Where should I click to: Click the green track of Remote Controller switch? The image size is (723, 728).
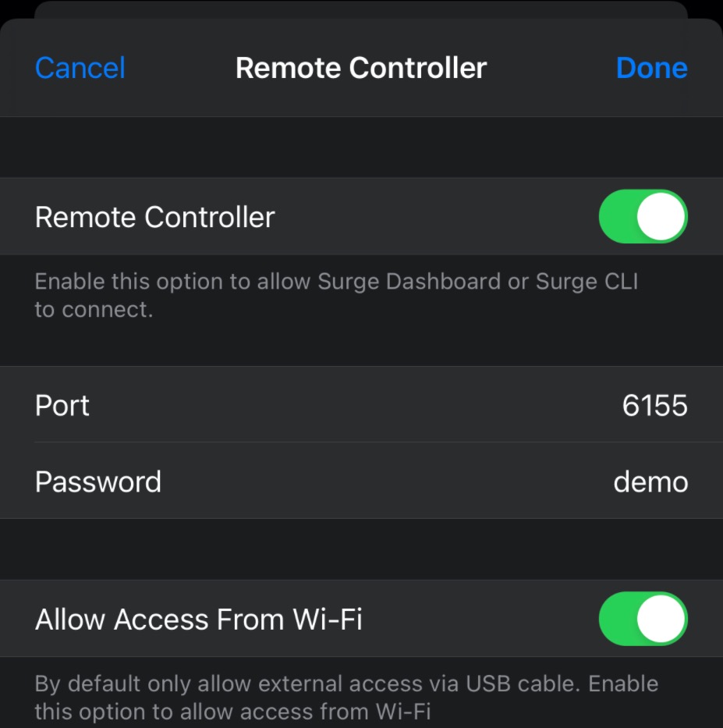pos(618,216)
